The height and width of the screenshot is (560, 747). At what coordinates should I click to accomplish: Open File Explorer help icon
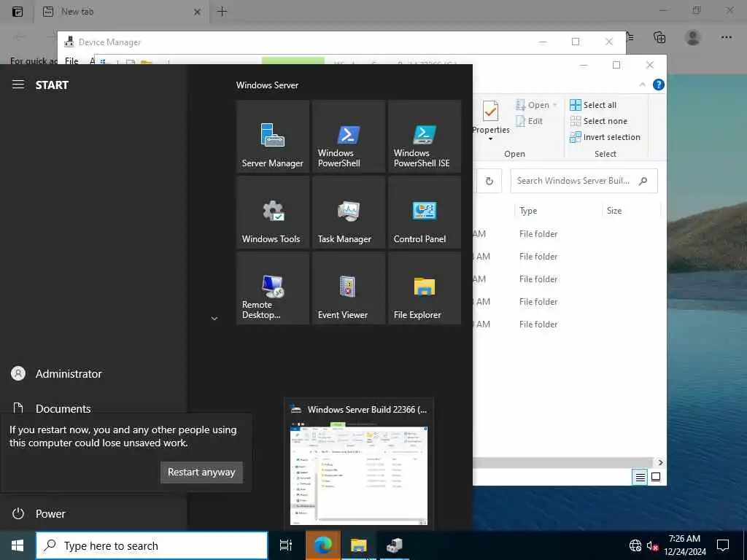(659, 85)
